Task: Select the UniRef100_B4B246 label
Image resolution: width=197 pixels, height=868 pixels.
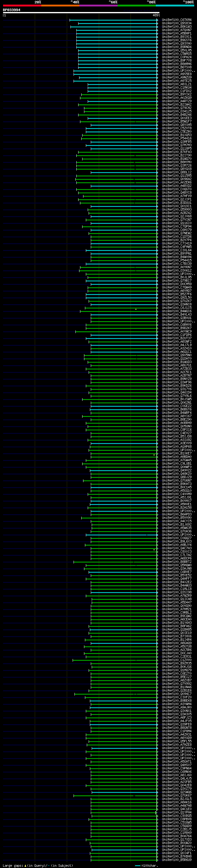Action: pyautogui.click(x=176, y=115)
